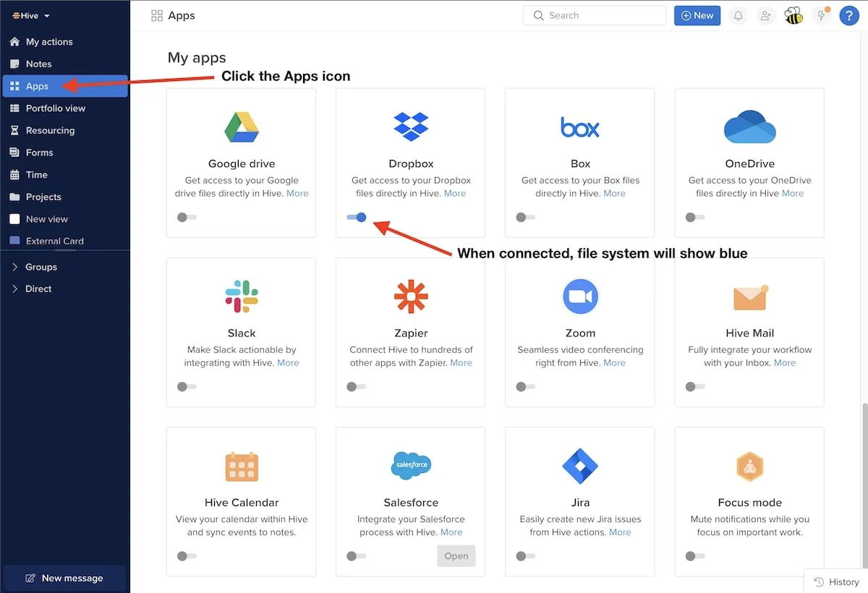Click the Search input field
Image resolution: width=868 pixels, height=593 pixels.
tap(595, 15)
